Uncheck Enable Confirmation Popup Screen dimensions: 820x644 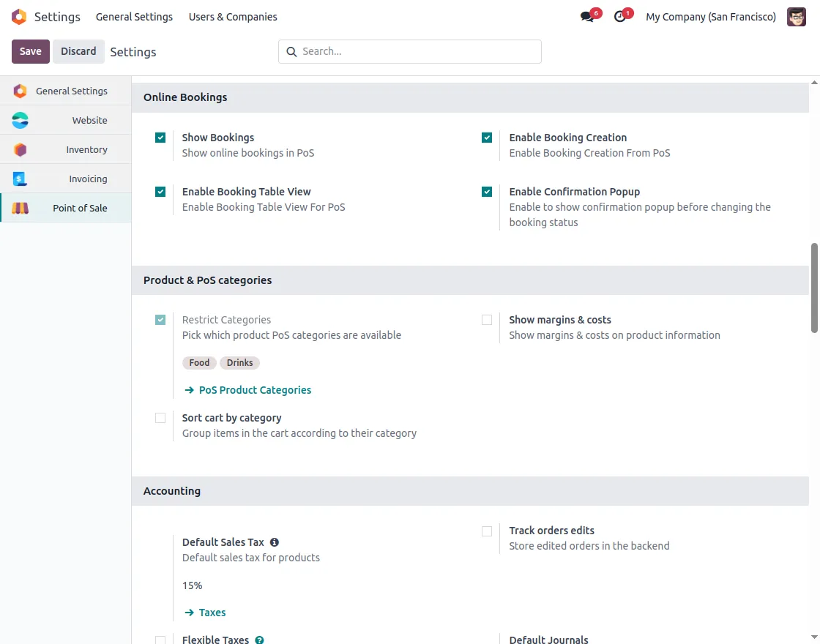(x=487, y=191)
